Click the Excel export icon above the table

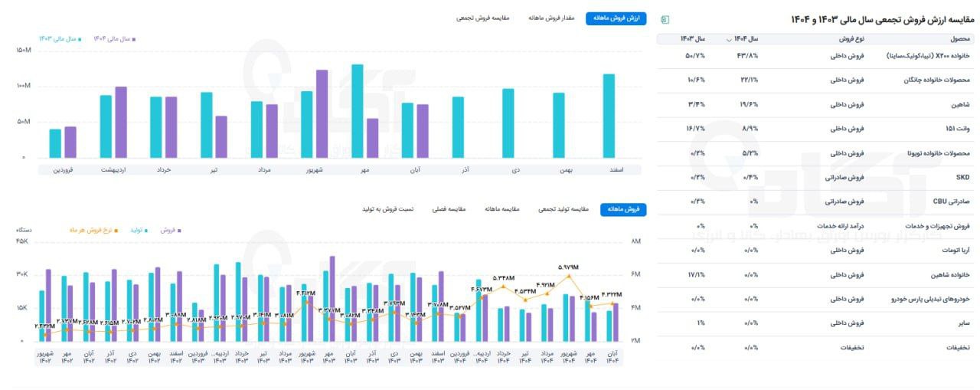coord(665,18)
